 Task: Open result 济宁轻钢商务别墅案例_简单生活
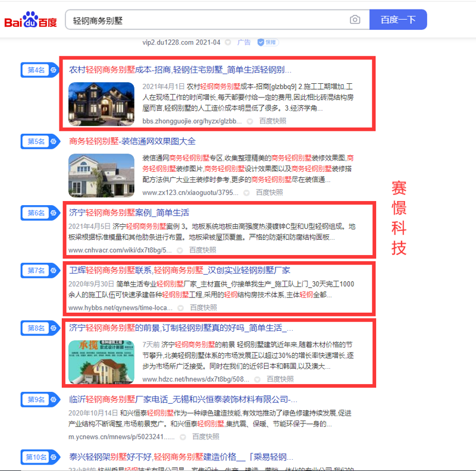pos(129,213)
